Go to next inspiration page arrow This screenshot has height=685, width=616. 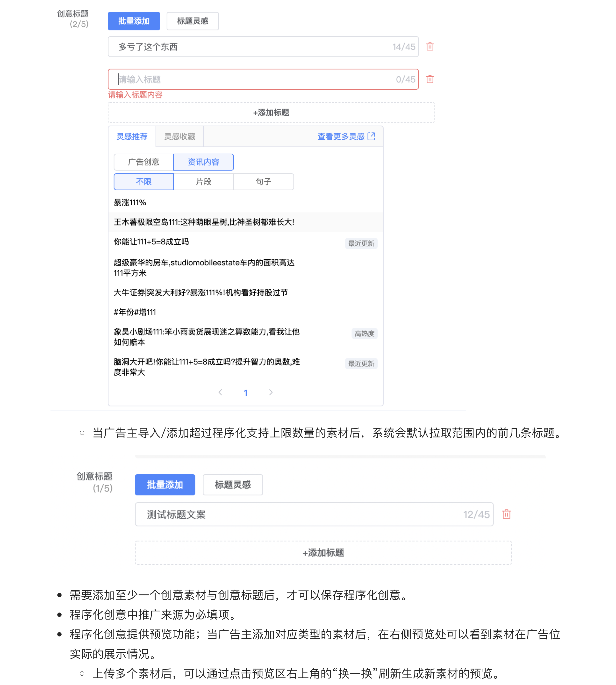[271, 392]
